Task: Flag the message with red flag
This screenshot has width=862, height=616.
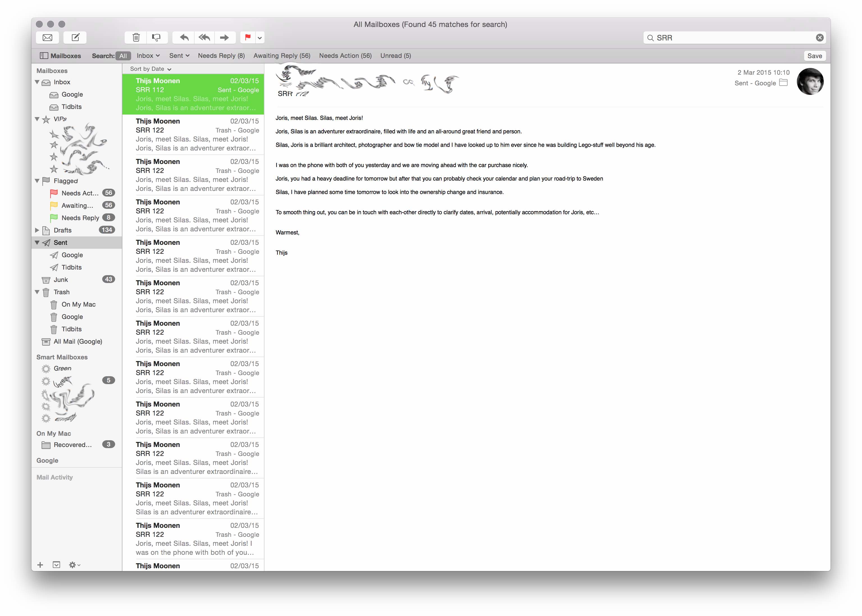Action: (x=248, y=38)
